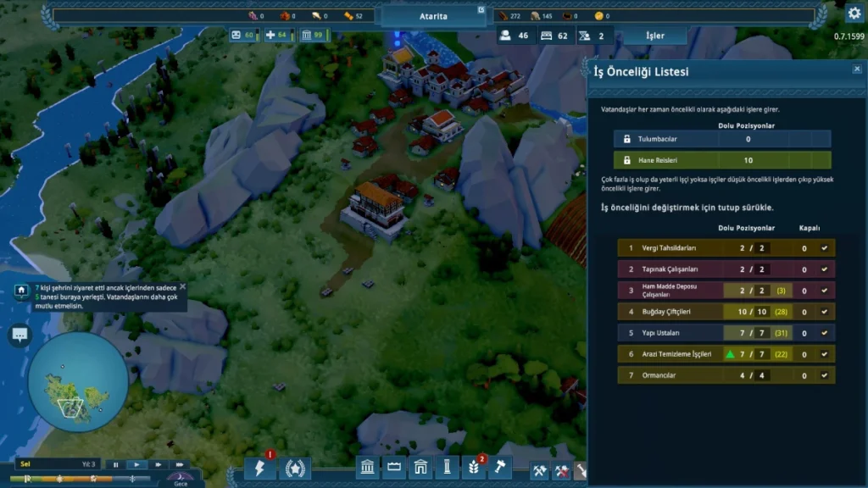Open the lightning bolt alerts icon
Screen dimensions: 868x488
coord(260,468)
